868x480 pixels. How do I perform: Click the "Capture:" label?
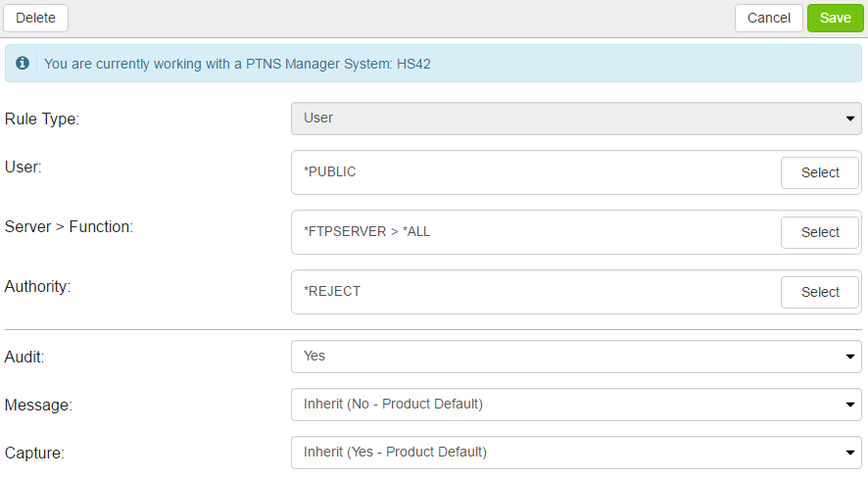35,453
